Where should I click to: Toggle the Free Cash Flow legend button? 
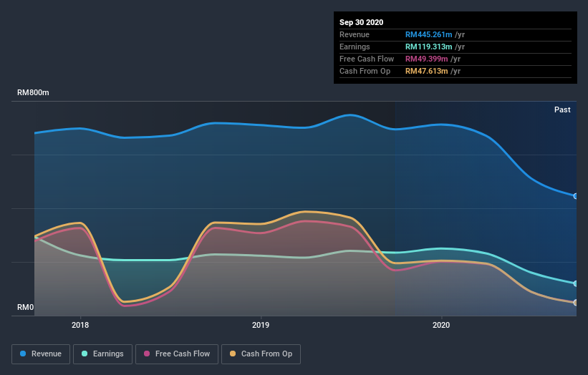pyautogui.click(x=177, y=354)
